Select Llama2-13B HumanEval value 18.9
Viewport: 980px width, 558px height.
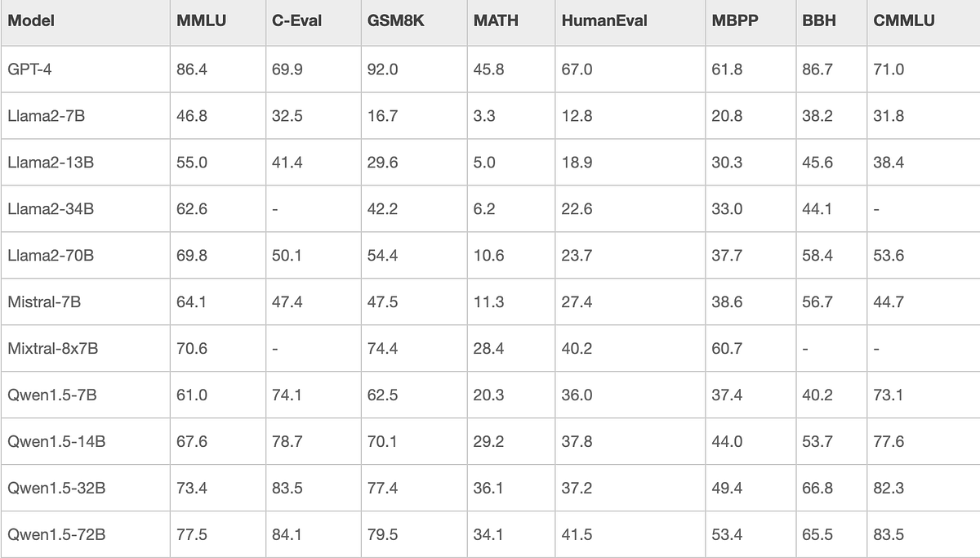[577, 163]
